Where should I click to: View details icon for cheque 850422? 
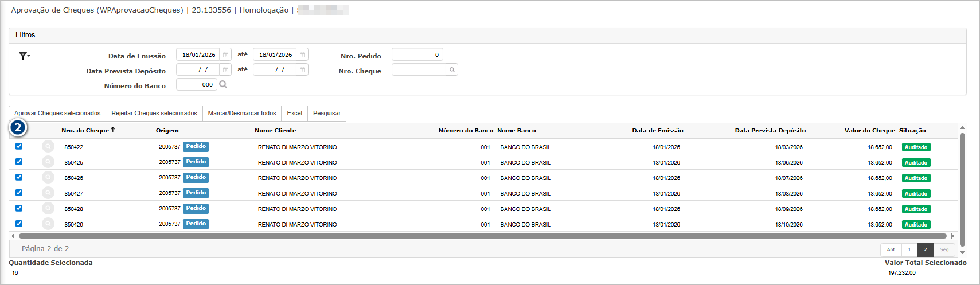click(x=48, y=147)
